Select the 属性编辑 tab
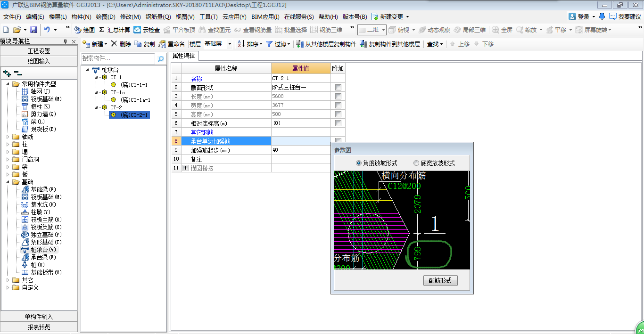Image resolution: width=644 pixels, height=334 pixels. (184, 56)
